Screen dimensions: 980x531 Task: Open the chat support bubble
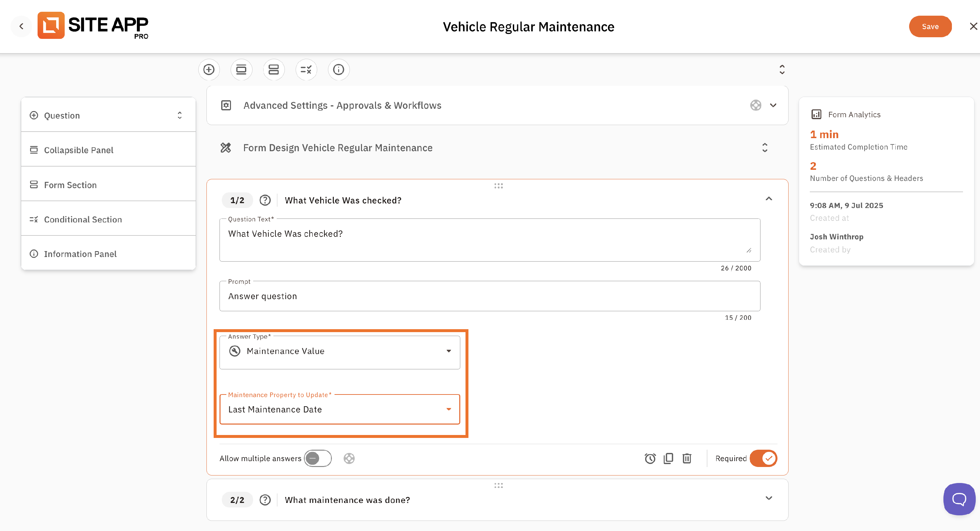coord(959,499)
